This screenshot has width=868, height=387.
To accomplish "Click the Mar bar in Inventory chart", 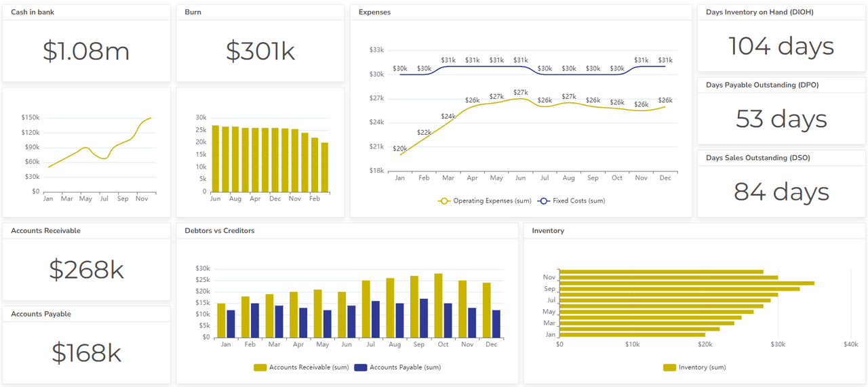I will 647,323.
